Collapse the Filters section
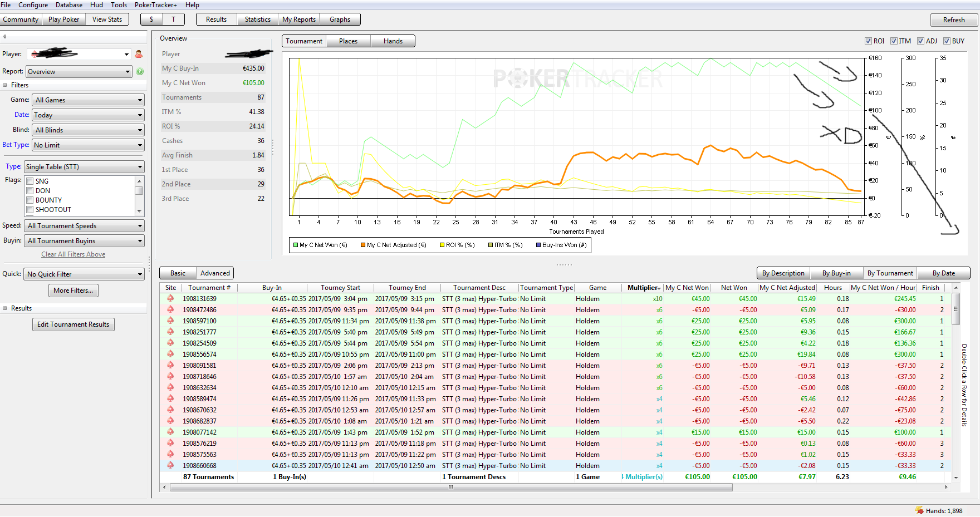The height and width of the screenshot is (517, 980). point(5,85)
